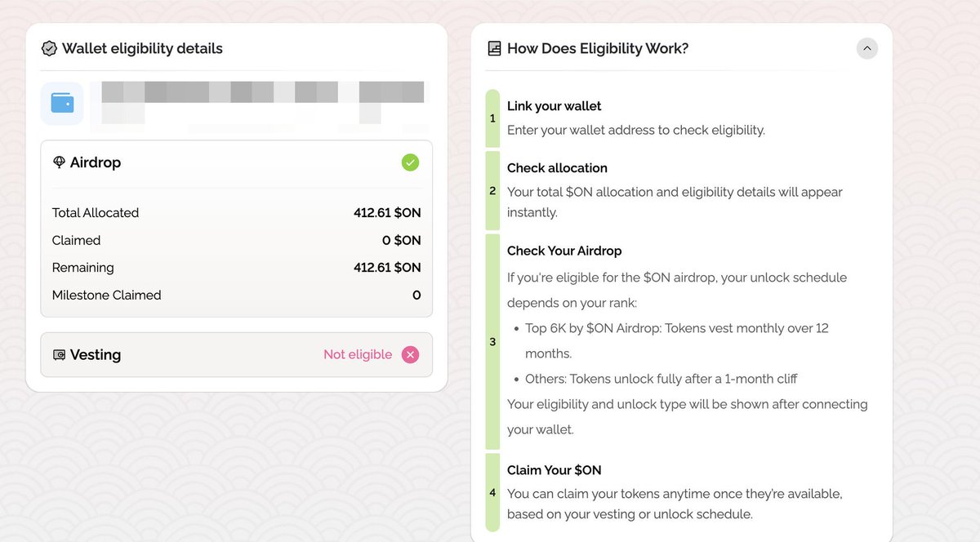Screen dimensions: 980x542
Task: Select step 2 Check allocation
Action: point(557,168)
